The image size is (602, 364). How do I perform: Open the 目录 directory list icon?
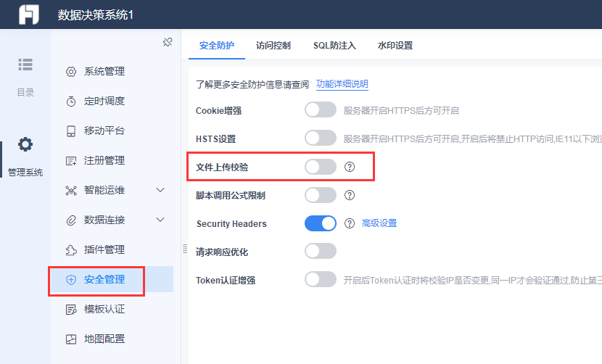25,65
